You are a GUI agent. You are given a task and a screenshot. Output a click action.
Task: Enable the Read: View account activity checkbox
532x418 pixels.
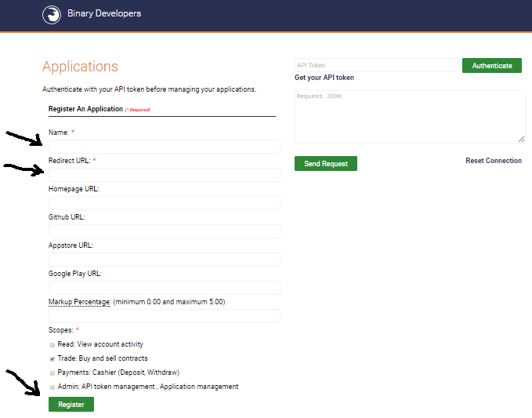tap(52, 344)
